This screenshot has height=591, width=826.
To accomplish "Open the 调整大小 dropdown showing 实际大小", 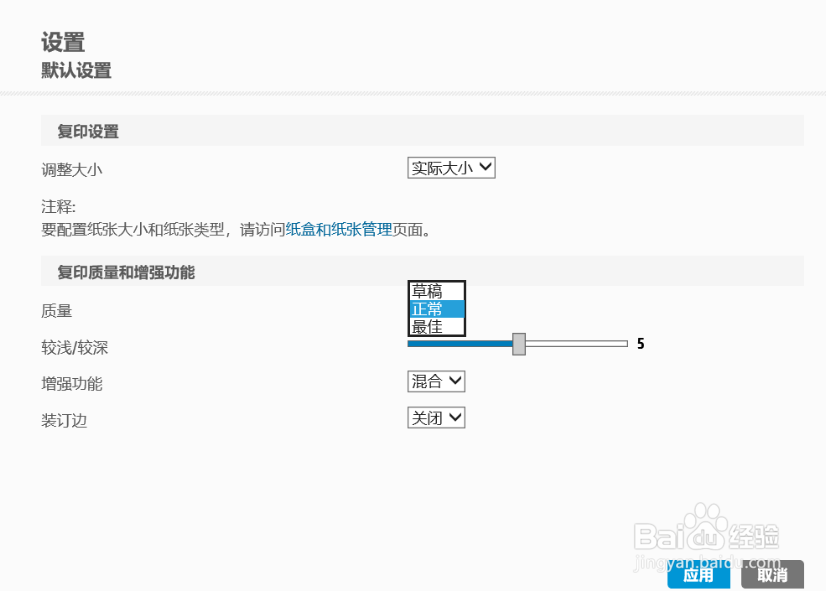I will [x=451, y=168].
